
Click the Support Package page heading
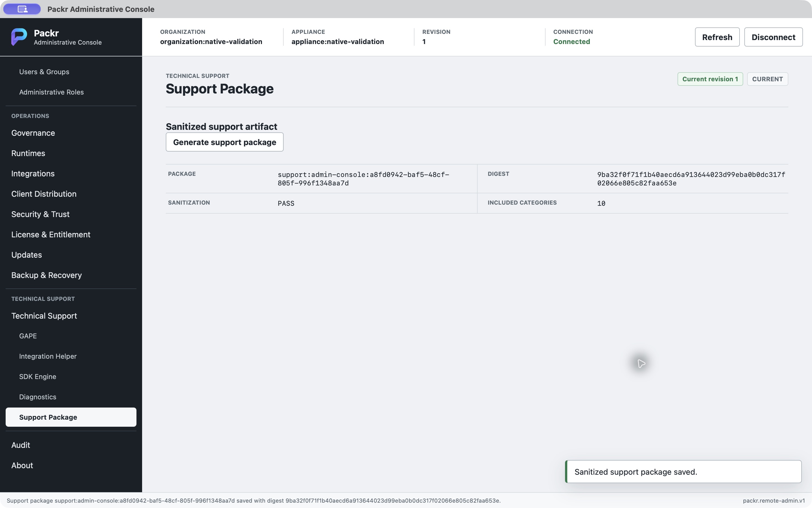219,89
